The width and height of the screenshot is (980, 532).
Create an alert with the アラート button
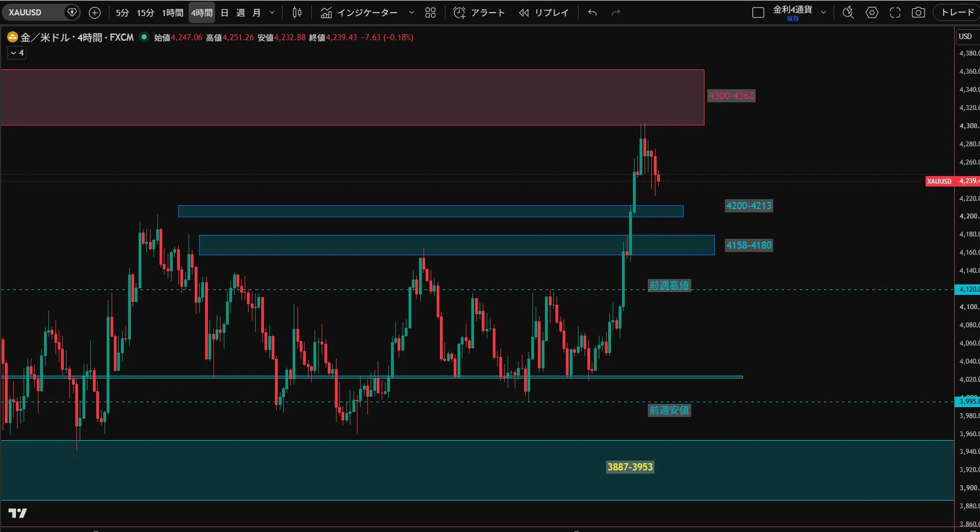click(479, 13)
